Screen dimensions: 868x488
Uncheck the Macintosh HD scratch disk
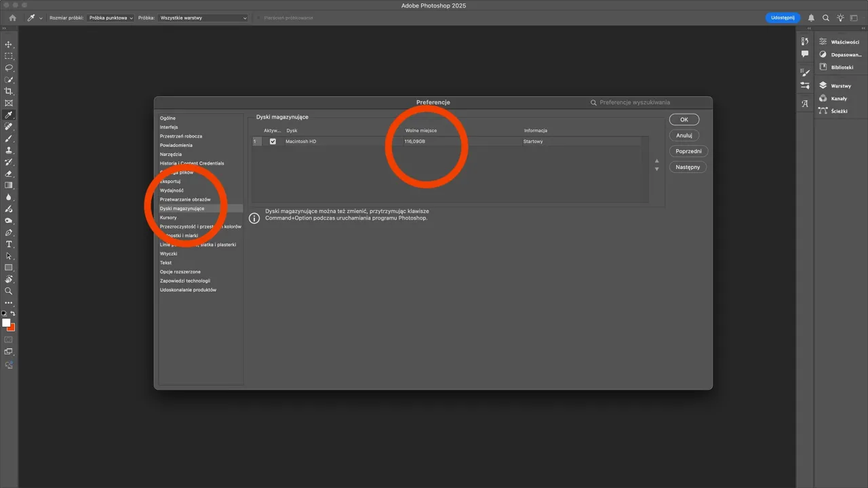click(273, 141)
